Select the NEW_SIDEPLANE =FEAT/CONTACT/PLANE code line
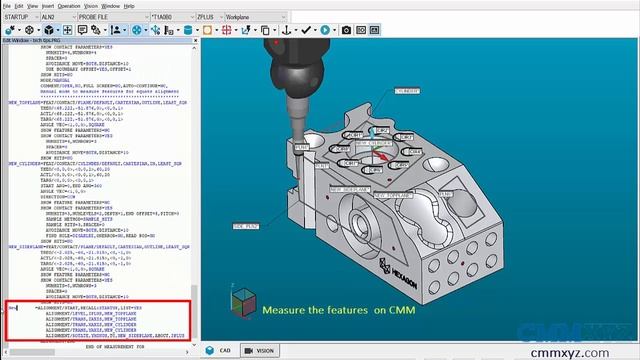 [x=99, y=247]
